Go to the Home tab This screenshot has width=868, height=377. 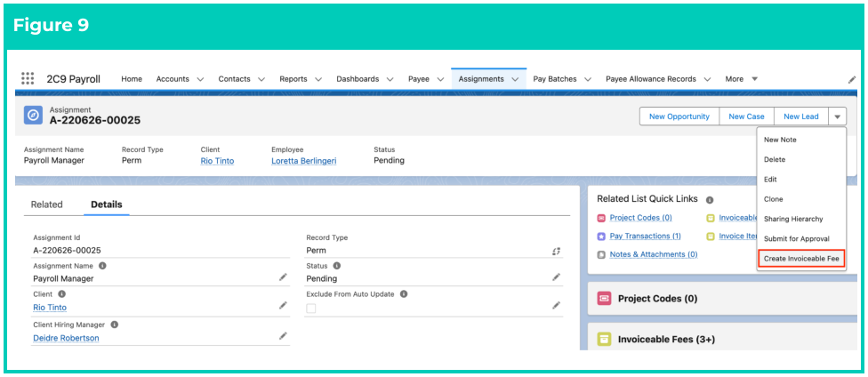point(132,79)
